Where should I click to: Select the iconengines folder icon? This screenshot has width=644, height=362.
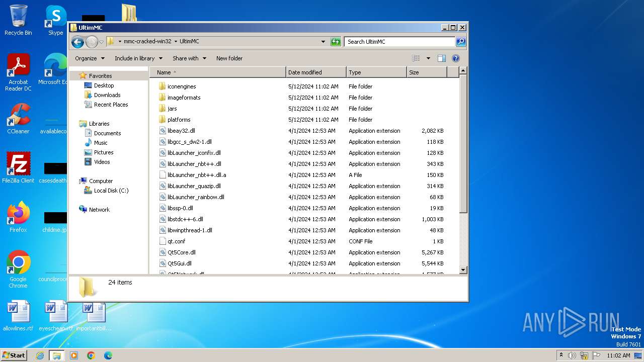[x=162, y=86]
